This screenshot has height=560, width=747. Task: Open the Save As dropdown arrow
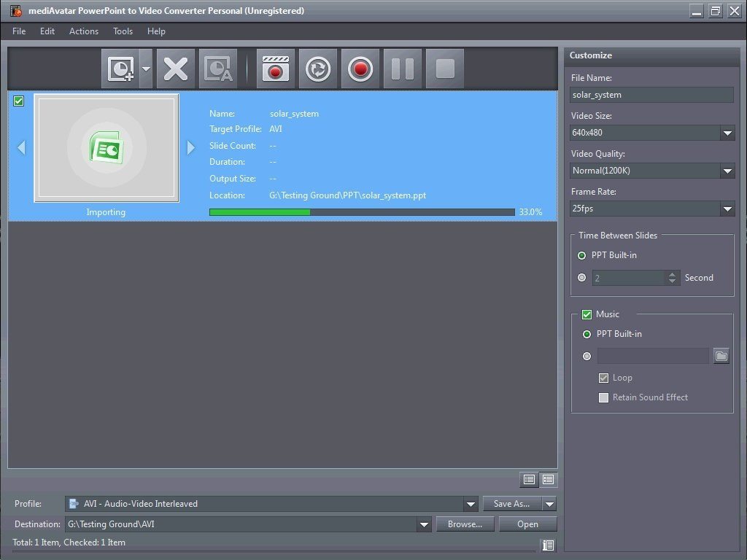[549, 504]
